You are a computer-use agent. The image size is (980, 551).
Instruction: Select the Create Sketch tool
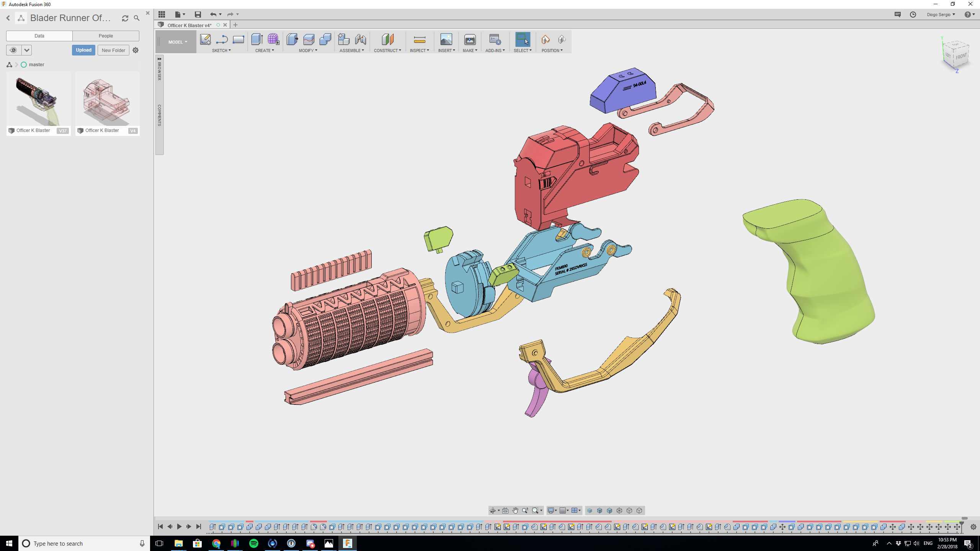pyautogui.click(x=205, y=39)
